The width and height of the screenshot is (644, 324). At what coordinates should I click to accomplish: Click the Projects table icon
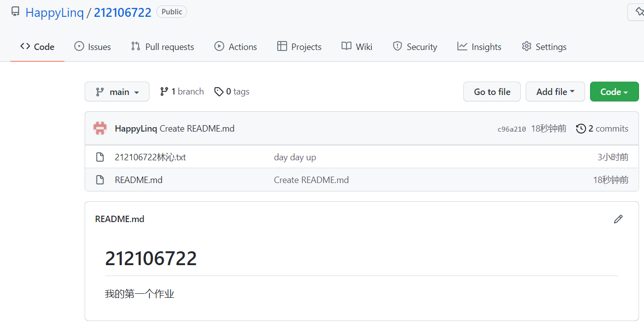point(282,46)
